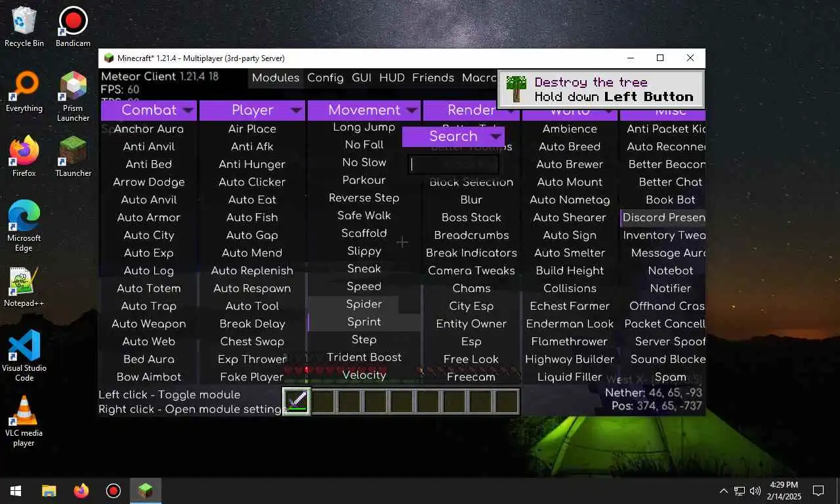The width and height of the screenshot is (840, 504).
Task: Click Bandicam record icon in taskbar
Action: 114,491
